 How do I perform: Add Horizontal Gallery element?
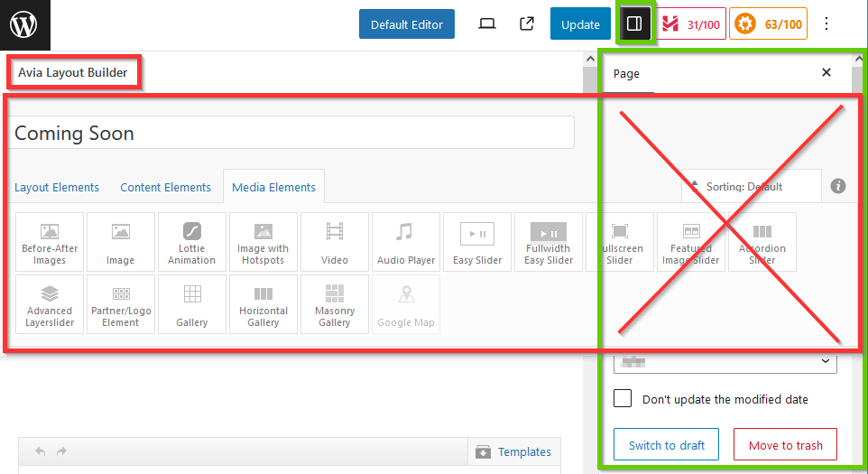[x=263, y=304]
